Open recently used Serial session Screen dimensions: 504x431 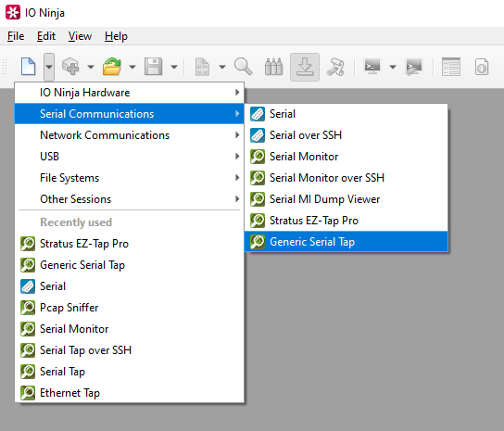[130, 286]
